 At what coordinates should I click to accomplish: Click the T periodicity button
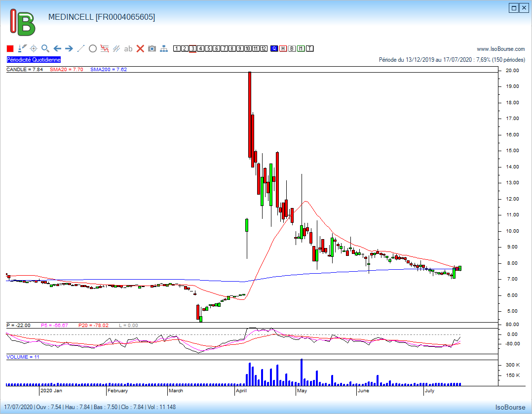point(309,48)
